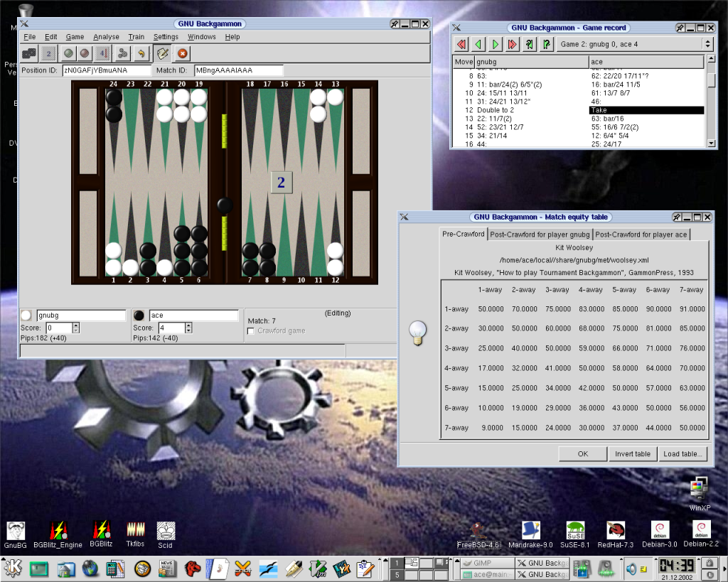Adjust the gnubg score spinner arrows
728x582 pixels.
pyautogui.click(x=76, y=328)
